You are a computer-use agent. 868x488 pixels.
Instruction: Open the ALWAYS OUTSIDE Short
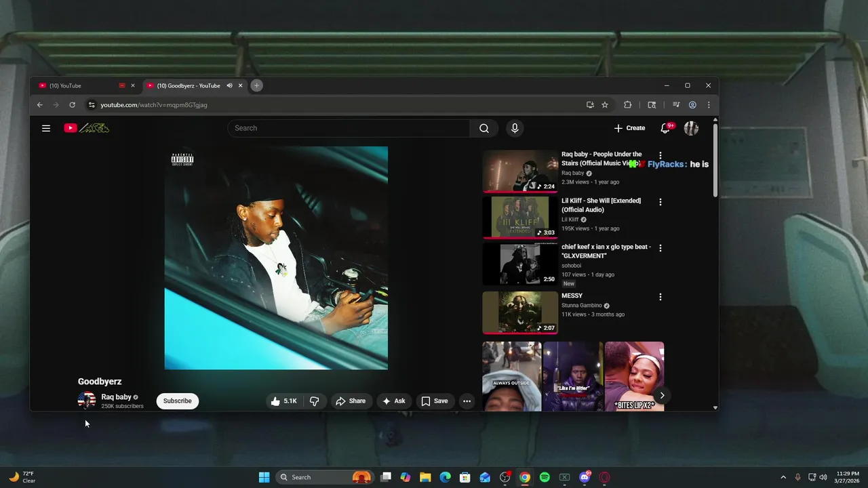tap(512, 376)
